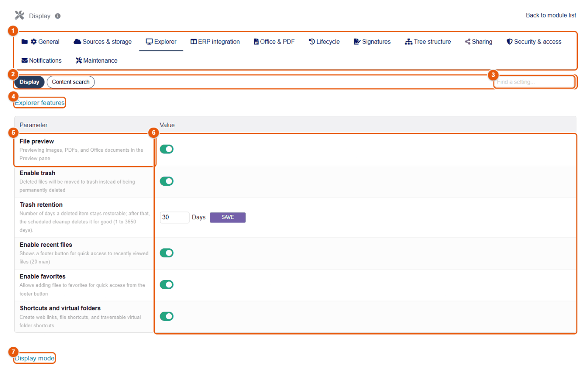Click the Enable favorites parameter label
588x368 pixels.
click(42, 276)
